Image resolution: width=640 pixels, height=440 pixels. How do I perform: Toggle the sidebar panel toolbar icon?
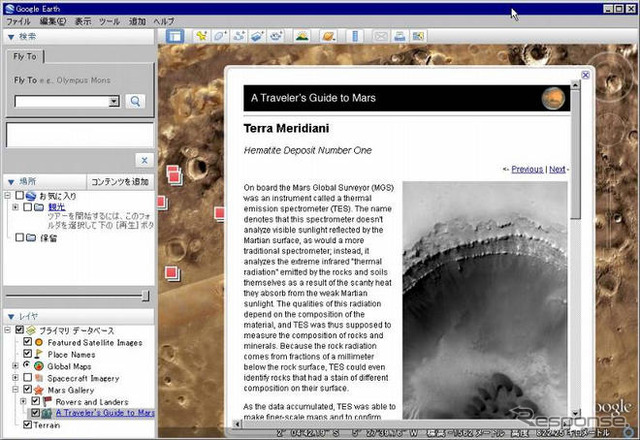(175, 36)
